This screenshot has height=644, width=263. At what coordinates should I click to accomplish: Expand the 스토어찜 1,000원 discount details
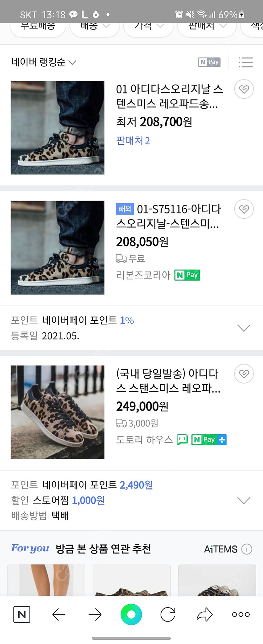tap(244, 500)
